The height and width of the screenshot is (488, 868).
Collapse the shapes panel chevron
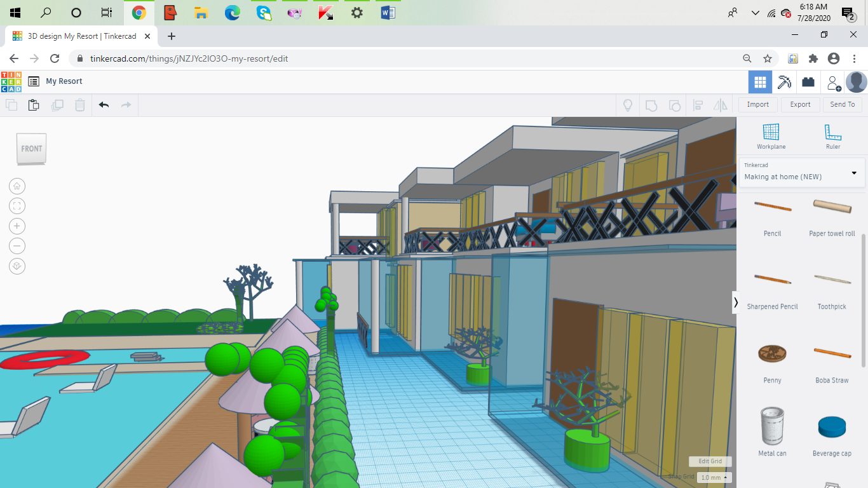coord(736,302)
